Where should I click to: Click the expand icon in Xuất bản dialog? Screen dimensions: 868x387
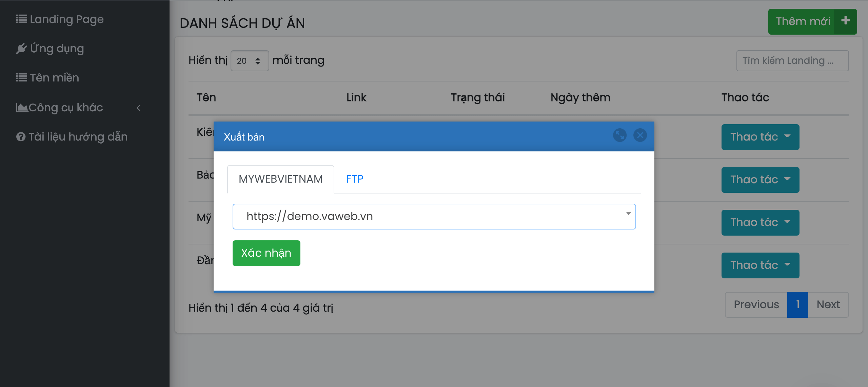click(619, 135)
